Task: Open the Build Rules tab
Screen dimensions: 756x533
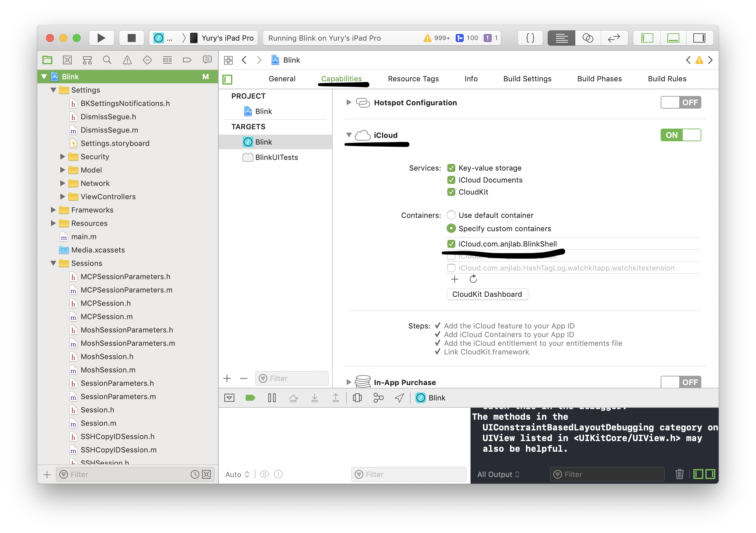Action: pyautogui.click(x=667, y=79)
